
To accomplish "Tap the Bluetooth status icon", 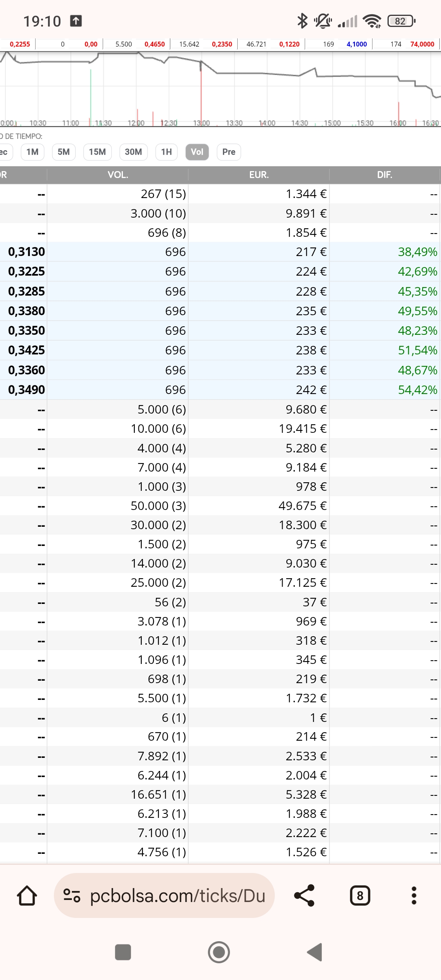I will [x=302, y=21].
